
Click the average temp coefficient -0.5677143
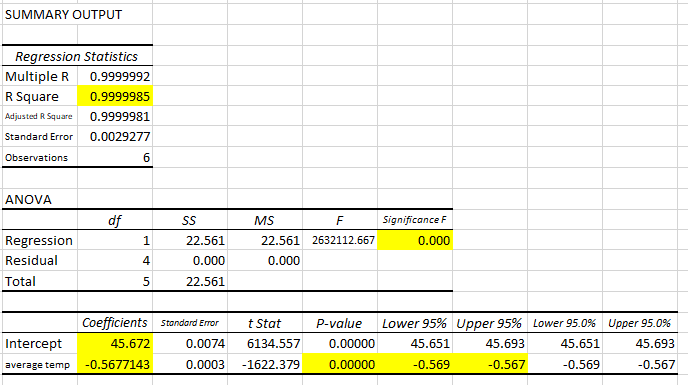tap(115, 364)
